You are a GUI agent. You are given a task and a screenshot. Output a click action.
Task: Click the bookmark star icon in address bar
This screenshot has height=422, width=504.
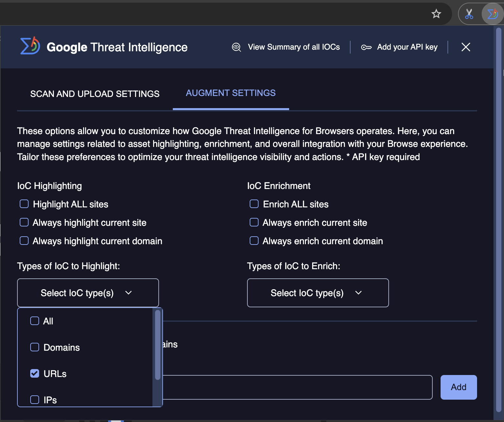click(x=436, y=14)
